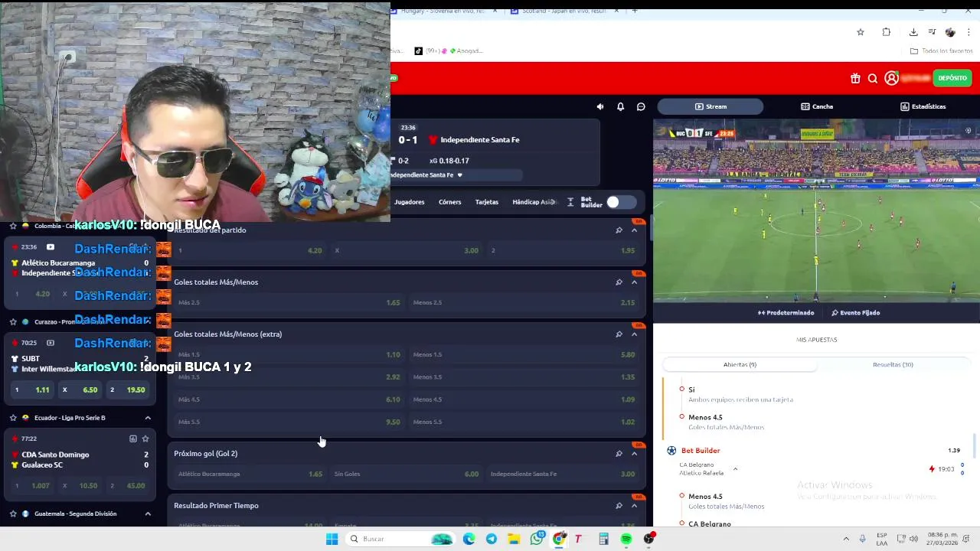Open File Explorer from the taskbar
980x551 pixels.
click(x=514, y=539)
